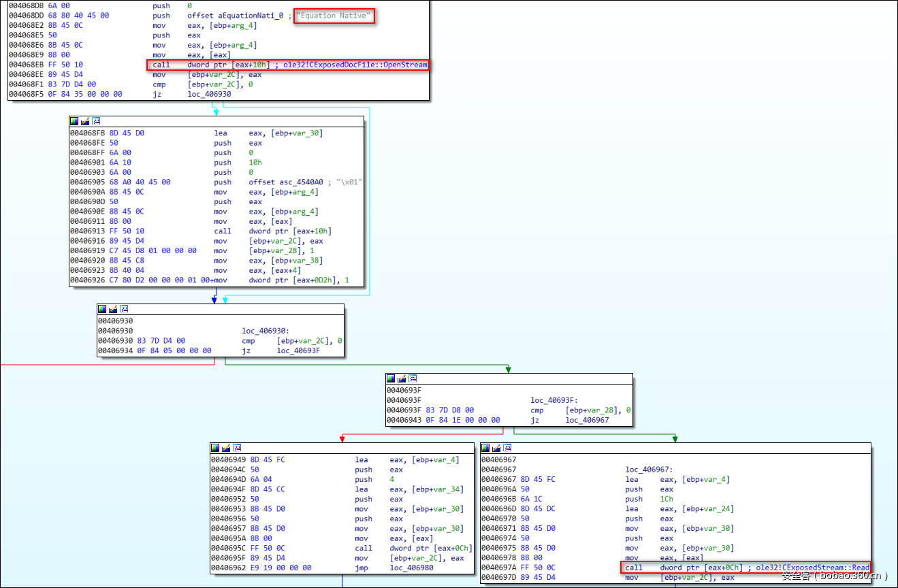
Task: Set the node color for the loc_40693F block
Action: click(x=391, y=378)
